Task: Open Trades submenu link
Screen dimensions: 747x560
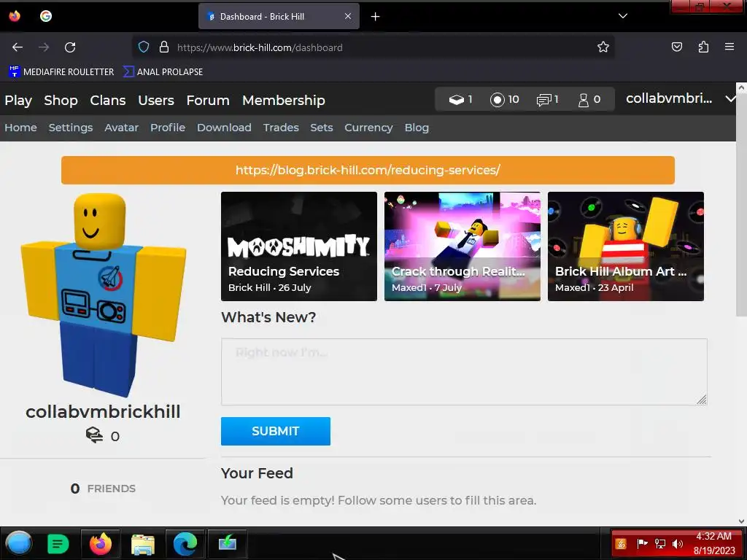Action: (281, 128)
